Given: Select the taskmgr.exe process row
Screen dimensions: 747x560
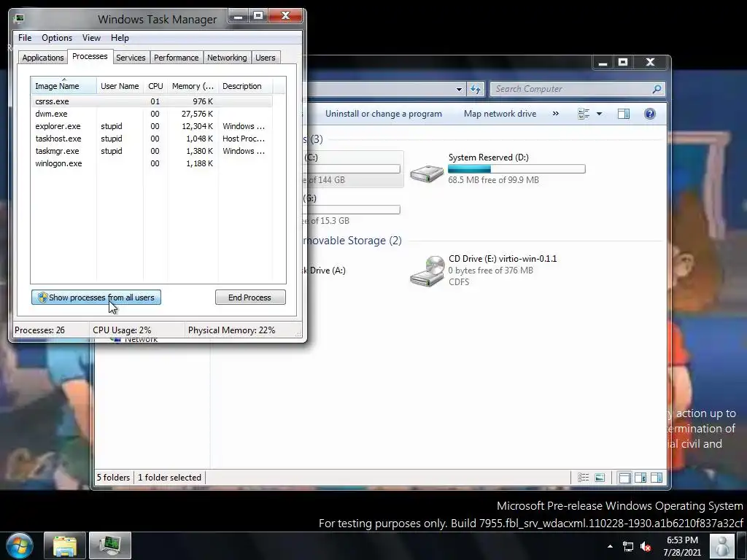Looking at the screenshot, I should tap(152, 150).
